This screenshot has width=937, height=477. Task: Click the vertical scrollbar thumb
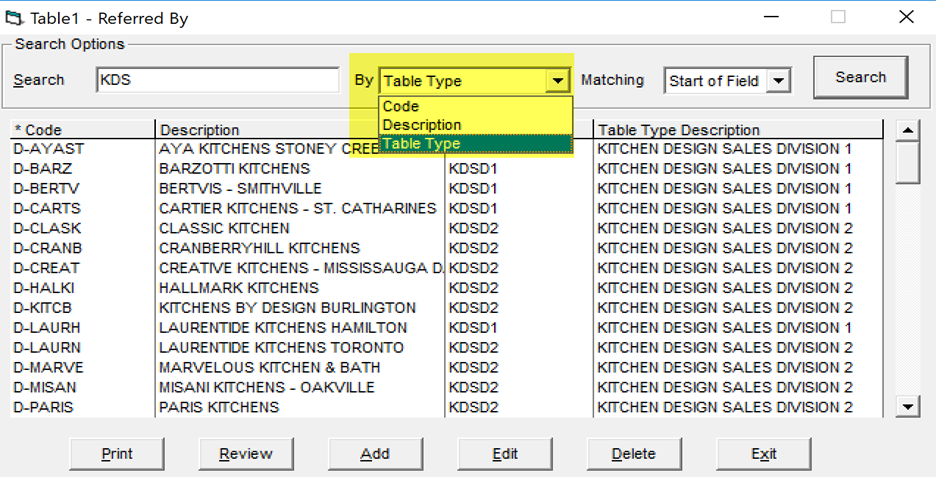[x=908, y=163]
